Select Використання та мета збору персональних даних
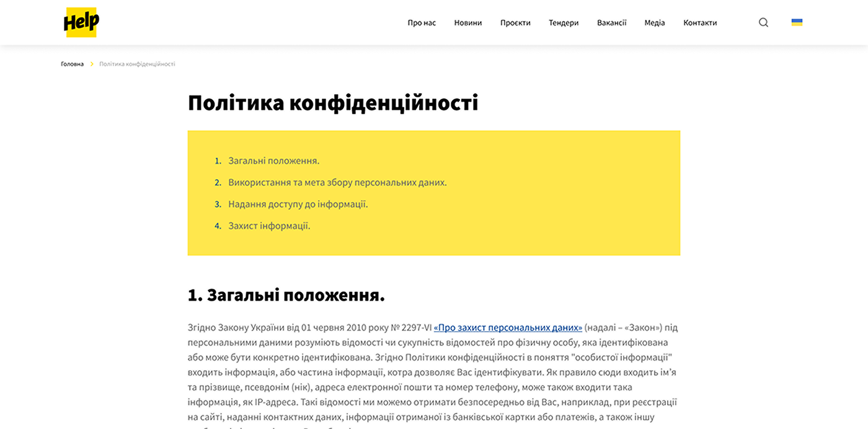Viewport: 868px width, 429px height. point(337,182)
